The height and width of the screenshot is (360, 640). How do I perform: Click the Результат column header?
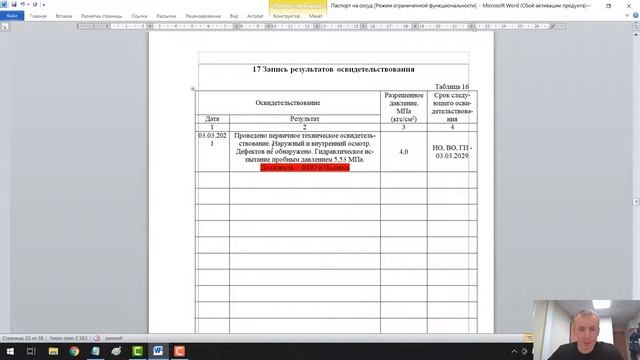[304, 119]
